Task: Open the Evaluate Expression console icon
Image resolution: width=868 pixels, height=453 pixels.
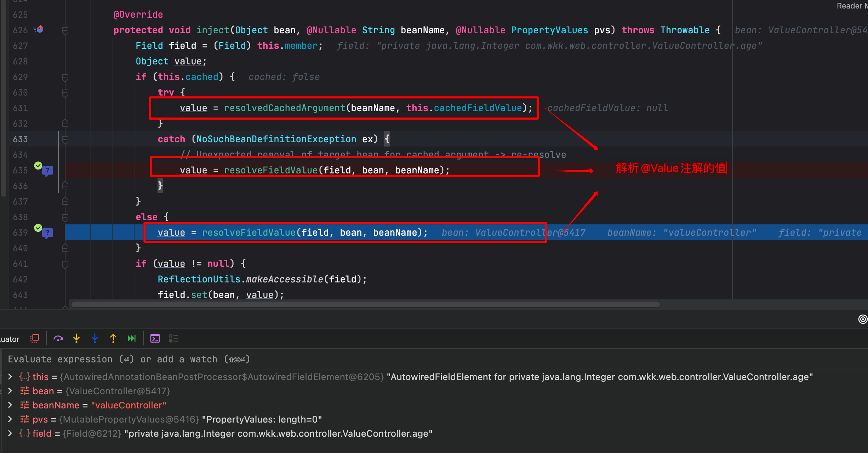Action: [155, 338]
